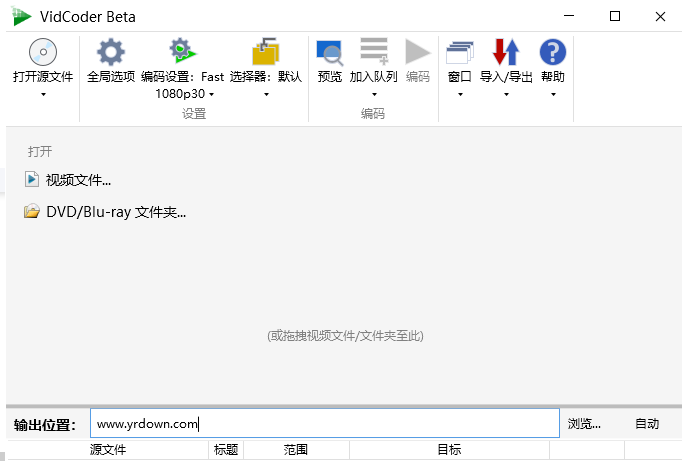Open 编码设置 encoding settings gear icon

point(183,51)
